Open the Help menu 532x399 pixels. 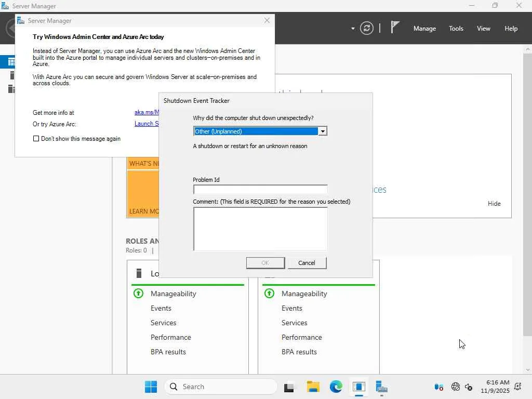click(511, 29)
